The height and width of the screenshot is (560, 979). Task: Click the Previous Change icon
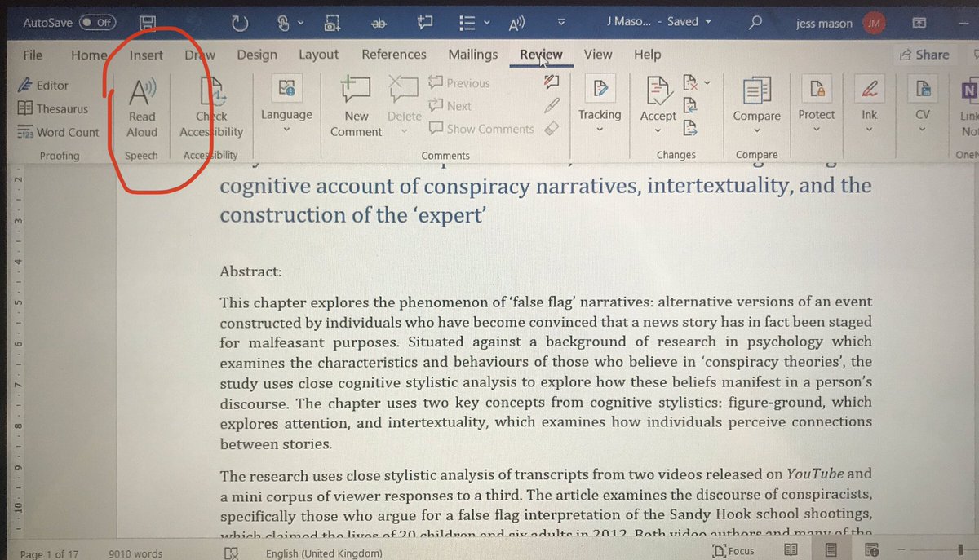click(x=690, y=104)
